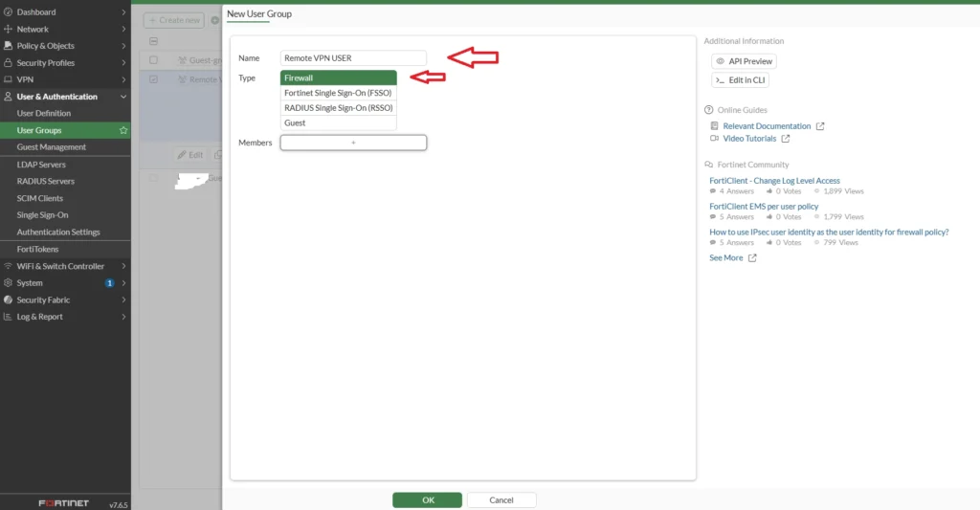Expand the Network menu chevron
This screenshot has height=510, width=980.
point(123,29)
